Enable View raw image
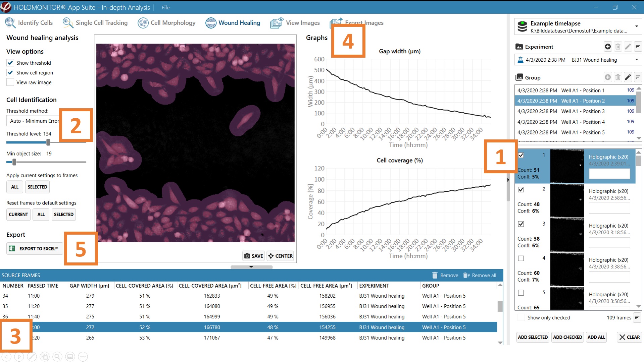Screen dimensions: 644x363 (10, 82)
